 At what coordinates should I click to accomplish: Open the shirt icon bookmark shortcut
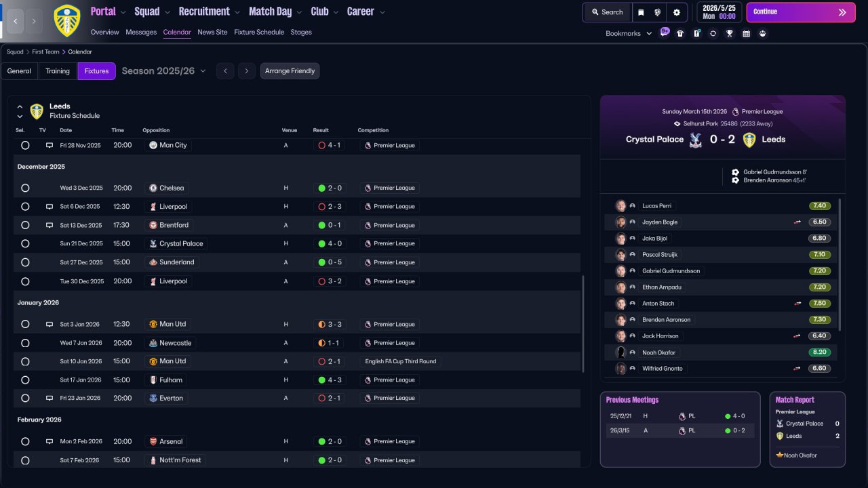(680, 33)
